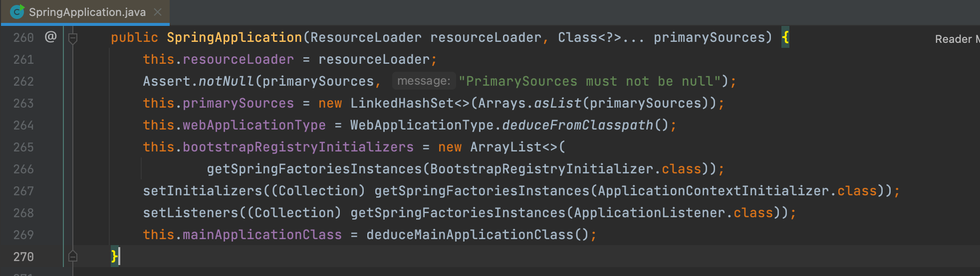Viewport: 980px width, 276px height.
Task: Click the @ annotation gutter icon at line 260
Action: (51, 37)
